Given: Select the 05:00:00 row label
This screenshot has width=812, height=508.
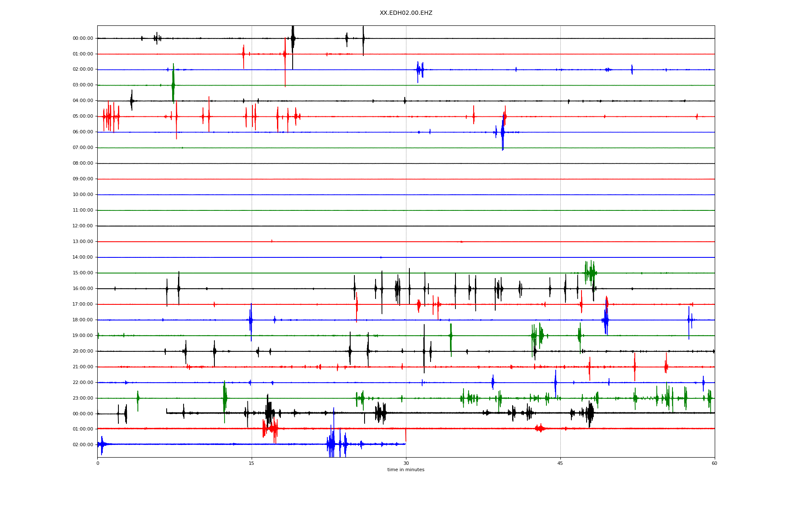Looking at the screenshot, I should pyautogui.click(x=83, y=116).
